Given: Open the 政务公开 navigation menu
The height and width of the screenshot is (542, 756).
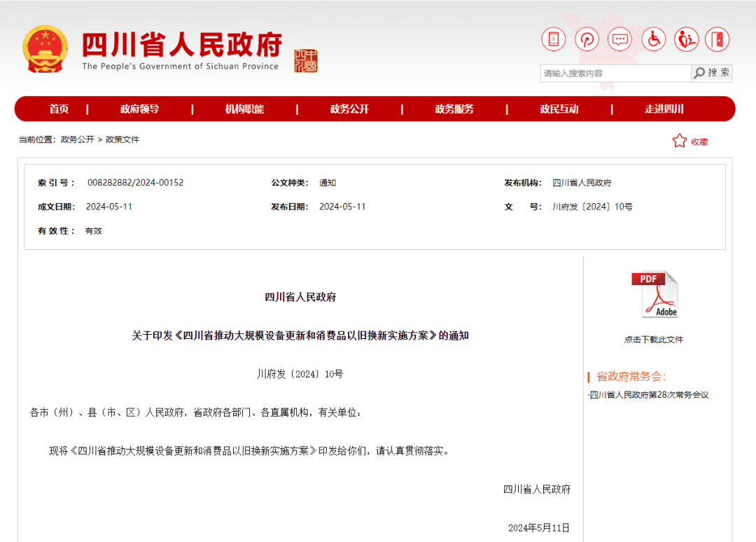Looking at the screenshot, I should [x=349, y=109].
